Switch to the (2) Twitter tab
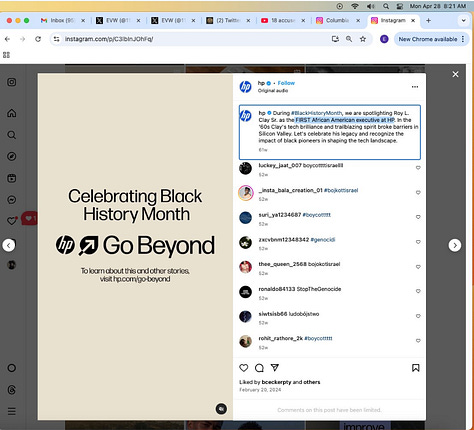This screenshot has width=474, height=430. pos(228,20)
